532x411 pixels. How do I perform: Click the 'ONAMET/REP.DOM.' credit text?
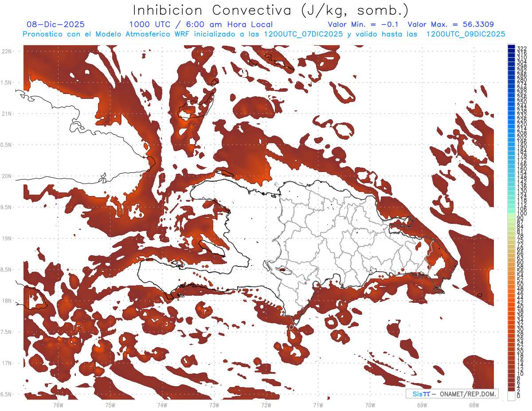(x=468, y=394)
